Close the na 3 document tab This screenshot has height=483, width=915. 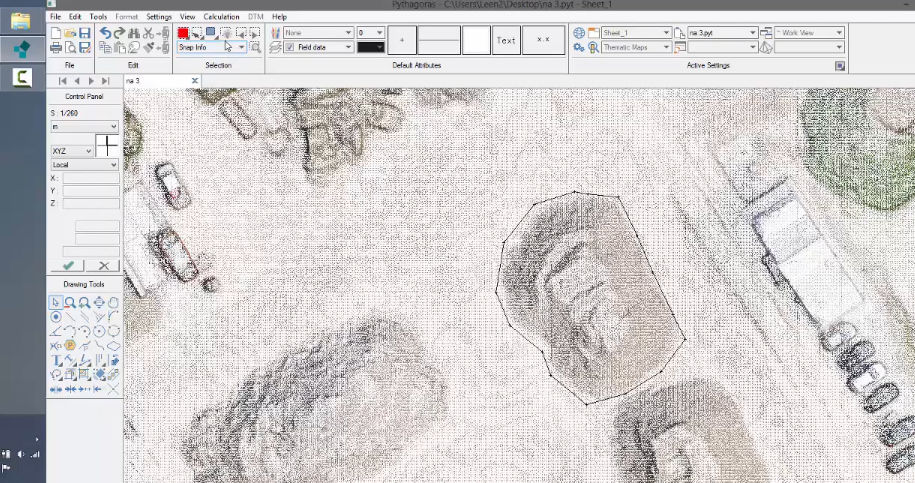click(x=195, y=81)
